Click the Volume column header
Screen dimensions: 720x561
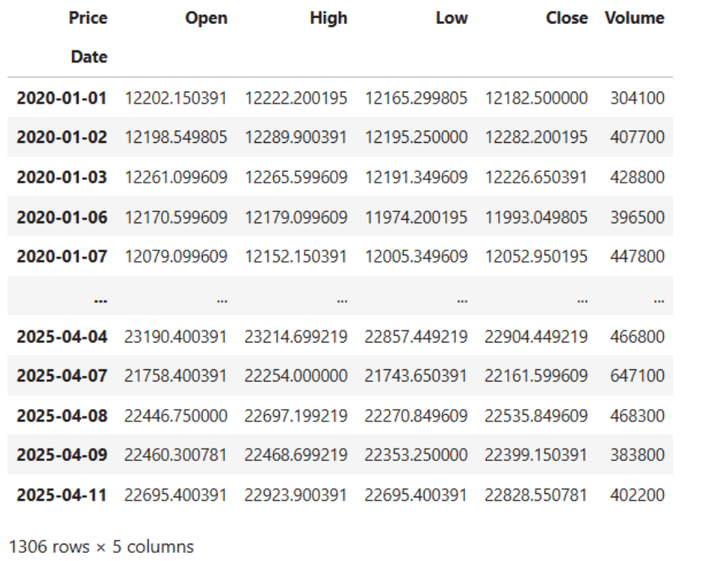pos(634,18)
